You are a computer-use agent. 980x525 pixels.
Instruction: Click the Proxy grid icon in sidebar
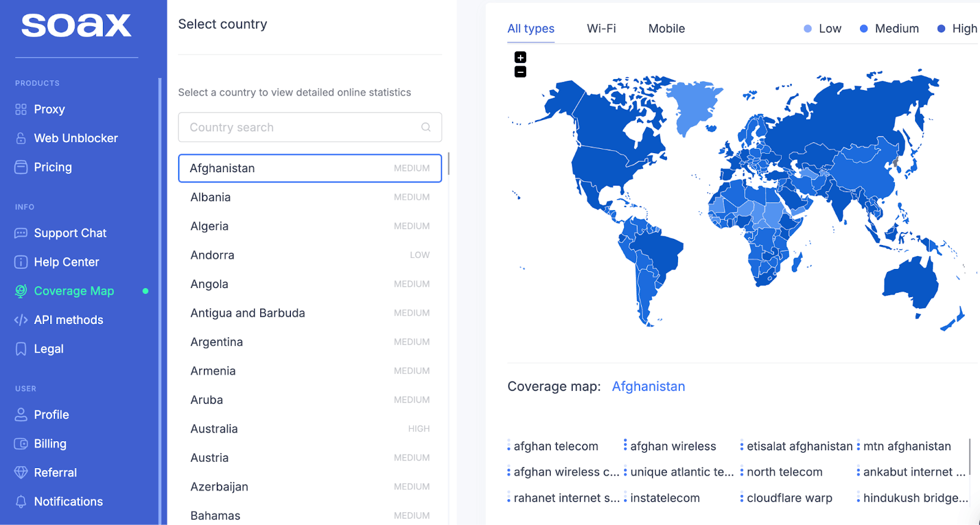coord(21,110)
